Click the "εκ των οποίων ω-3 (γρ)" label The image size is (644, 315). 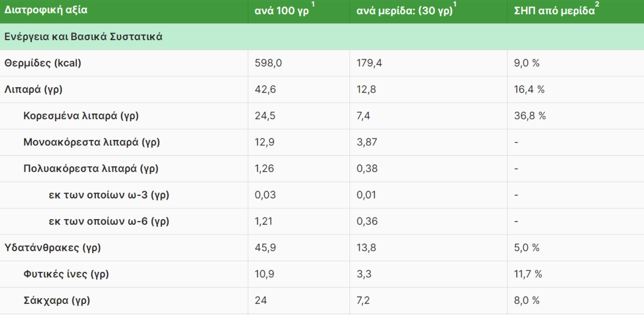click(109, 195)
